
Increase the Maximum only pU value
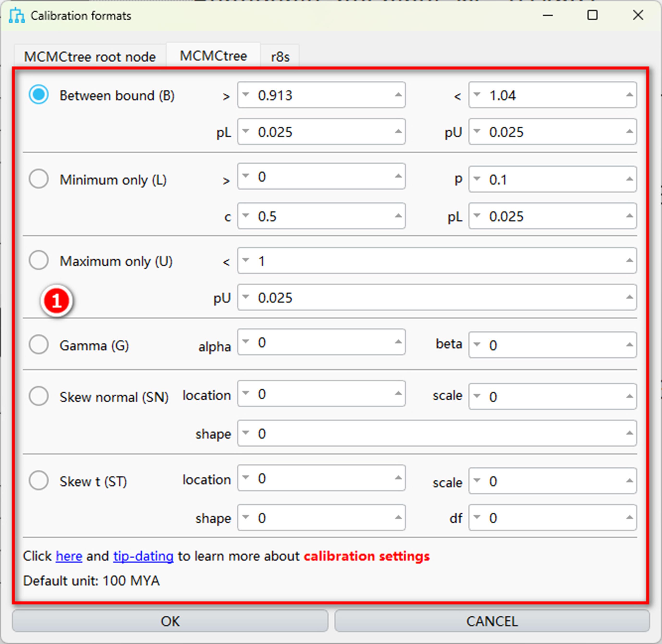[x=629, y=297]
